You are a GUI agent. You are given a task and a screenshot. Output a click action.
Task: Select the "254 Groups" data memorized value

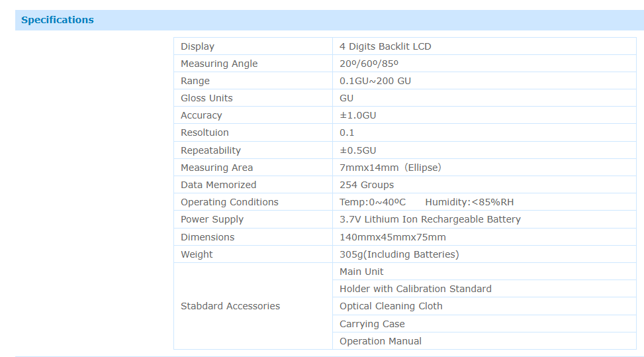pyautogui.click(x=367, y=185)
